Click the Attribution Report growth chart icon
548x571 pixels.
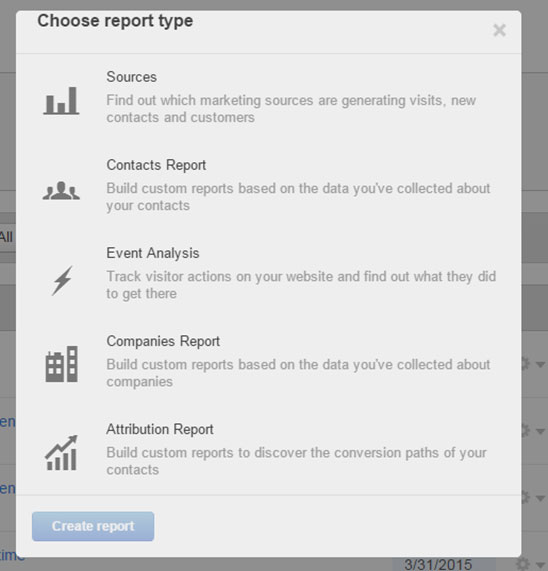(x=61, y=453)
